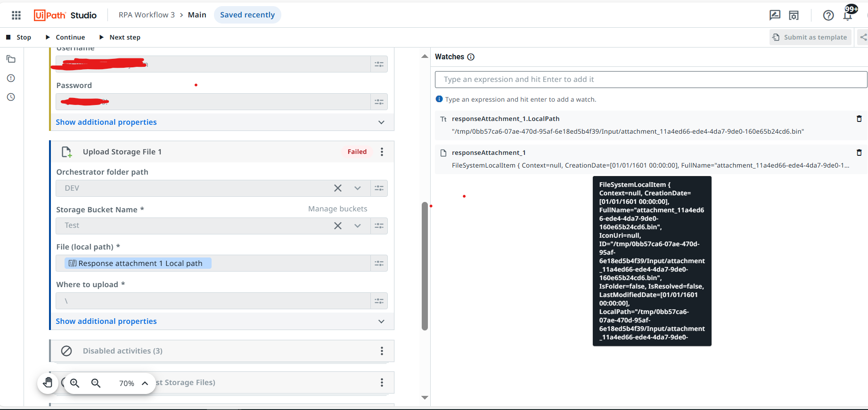Click the Watches info icon
Screen dimensions: 868x410
pyautogui.click(x=471, y=57)
